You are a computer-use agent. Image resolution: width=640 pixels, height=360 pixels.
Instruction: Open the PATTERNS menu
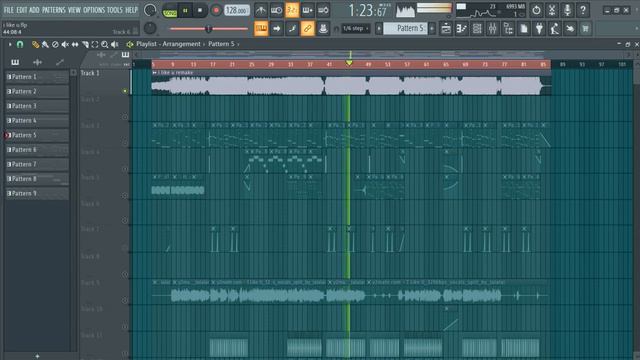point(53,10)
